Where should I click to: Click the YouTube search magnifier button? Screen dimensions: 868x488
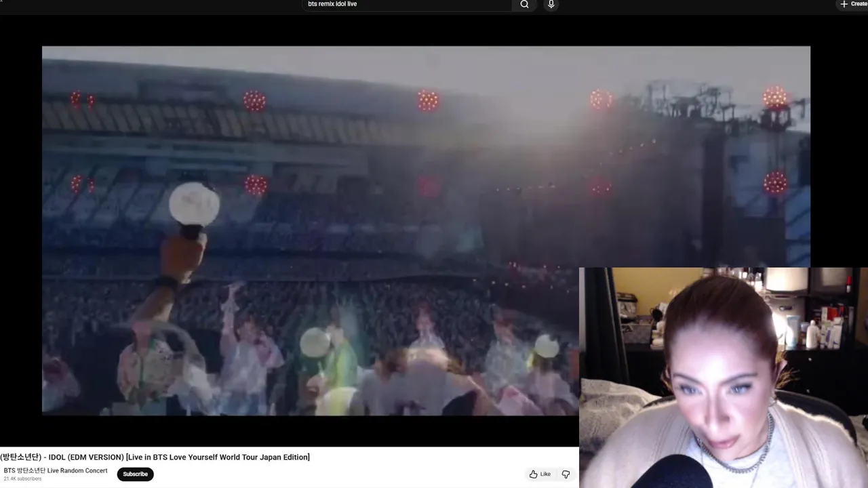(x=524, y=4)
